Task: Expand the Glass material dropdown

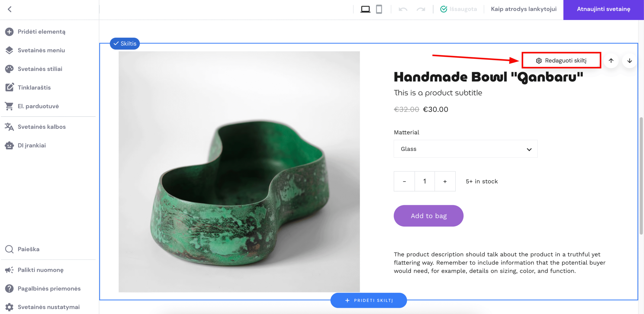Action: point(465,149)
